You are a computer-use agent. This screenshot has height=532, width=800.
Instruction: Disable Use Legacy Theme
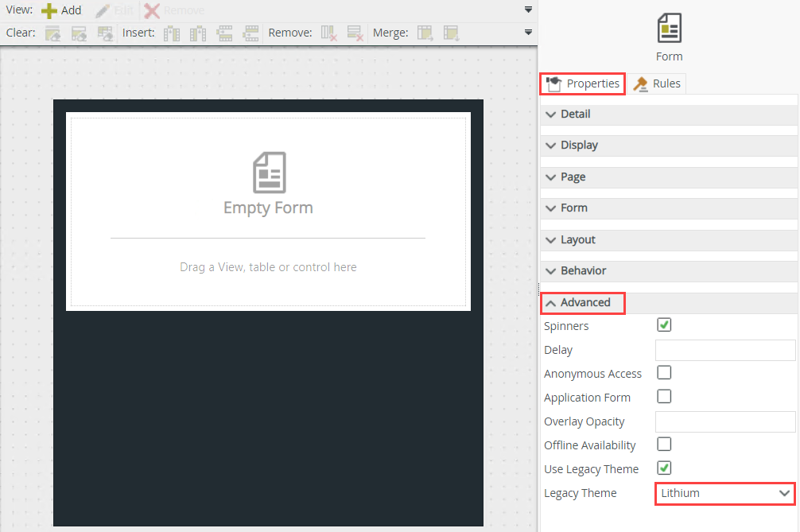tap(664, 468)
